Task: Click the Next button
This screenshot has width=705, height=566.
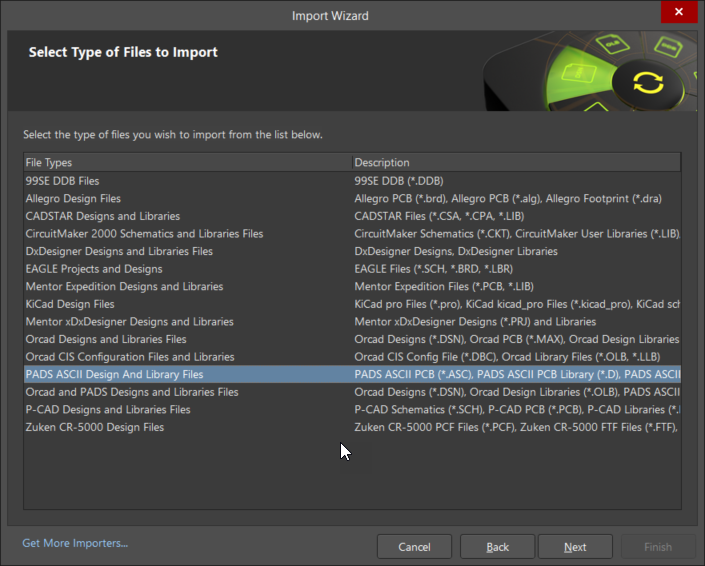Action: [575, 547]
